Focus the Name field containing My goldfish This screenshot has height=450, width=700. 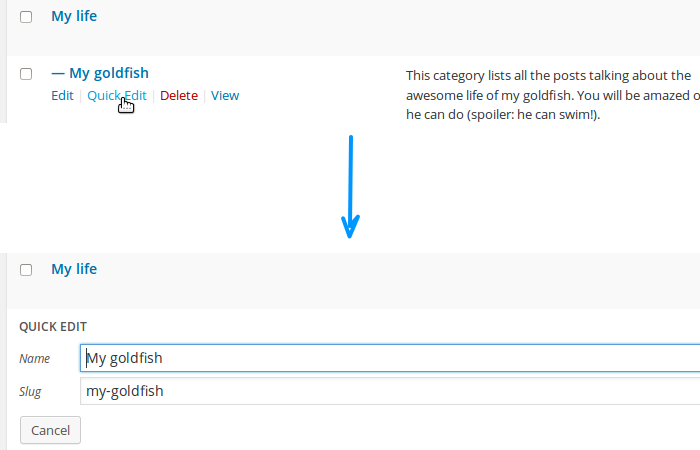390,359
